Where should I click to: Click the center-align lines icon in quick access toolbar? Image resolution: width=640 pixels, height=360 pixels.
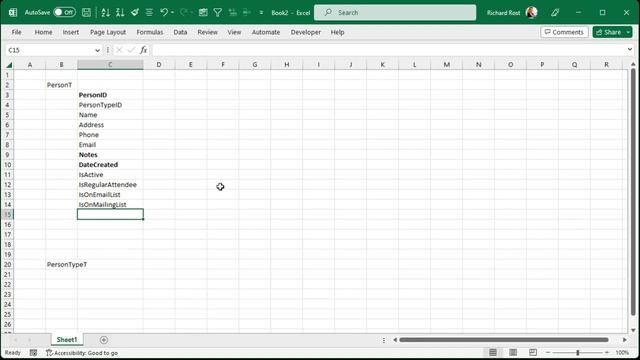[149, 13]
